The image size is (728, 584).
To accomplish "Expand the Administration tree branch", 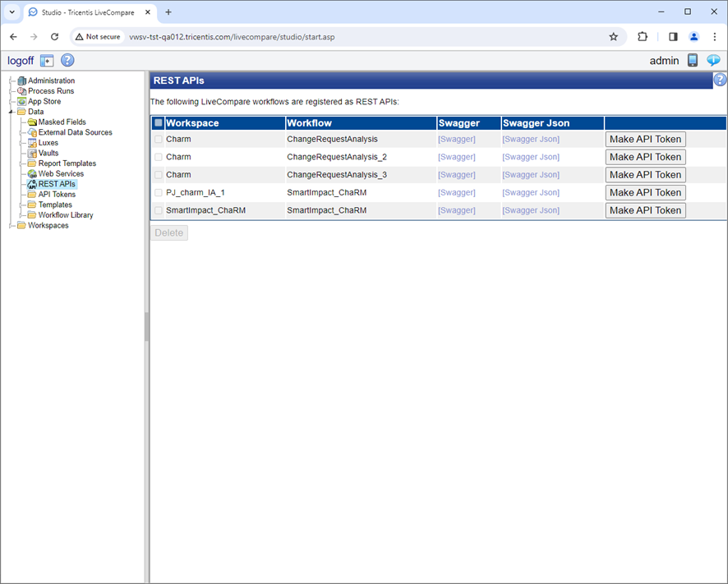I will 12,80.
